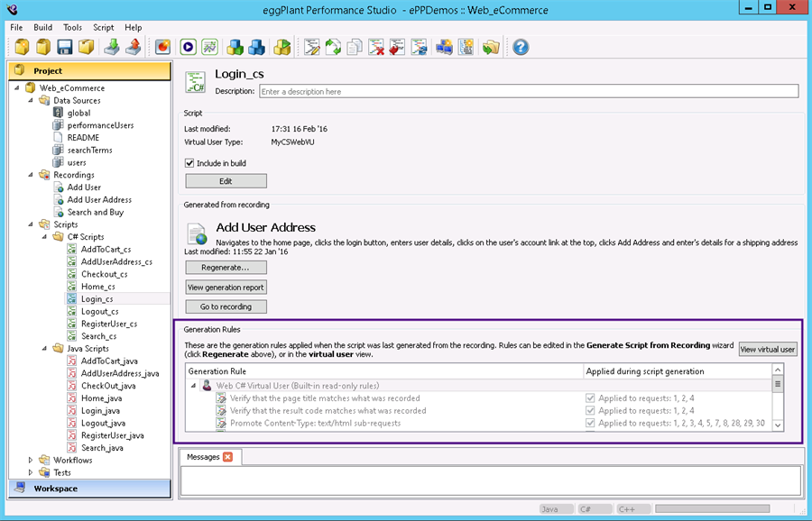Open the Build menu
Viewport: 812px width, 521px height.
(x=42, y=28)
